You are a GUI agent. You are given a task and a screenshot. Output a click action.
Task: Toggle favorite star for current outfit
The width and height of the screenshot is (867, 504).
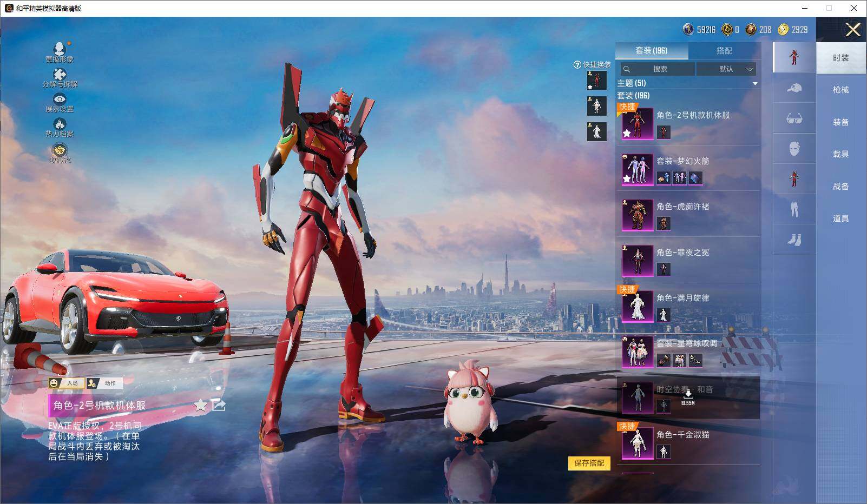coord(200,405)
